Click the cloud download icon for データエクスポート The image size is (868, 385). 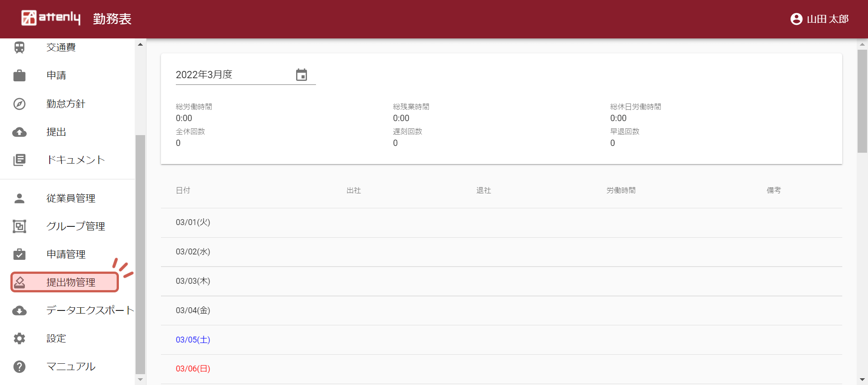[19, 310]
